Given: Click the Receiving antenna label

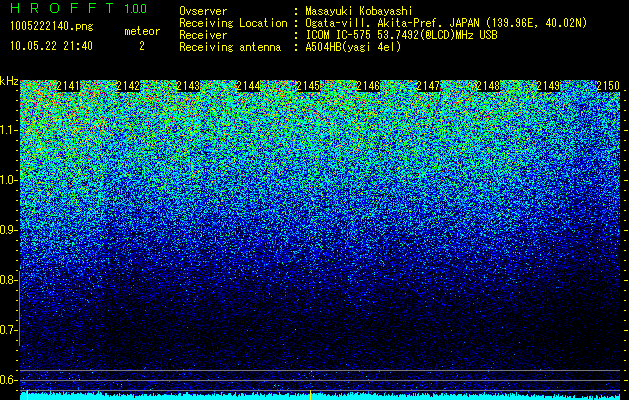Looking at the screenshot, I should click(230, 47).
